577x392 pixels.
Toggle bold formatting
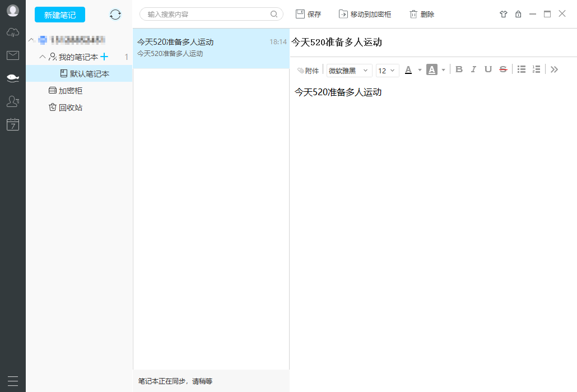[x=459, y=69]
